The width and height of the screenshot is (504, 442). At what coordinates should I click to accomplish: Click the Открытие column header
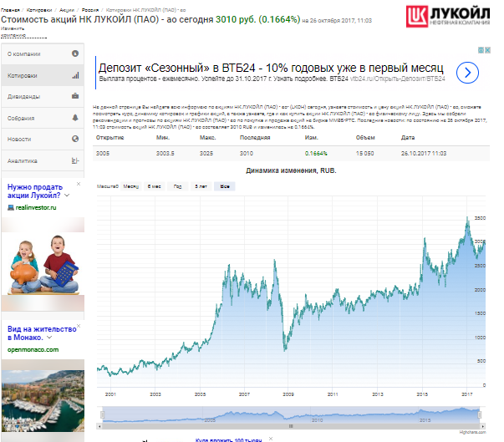click(109, 138)
